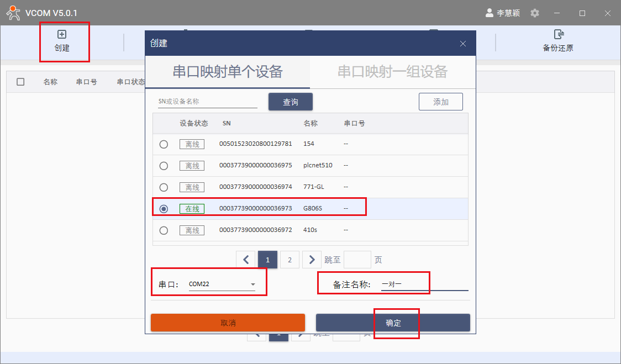This screenshot has height=364, width=621.
Task: Switch to group device mapping tab (串口映射一组设备)
Action: tap(392, 71)
